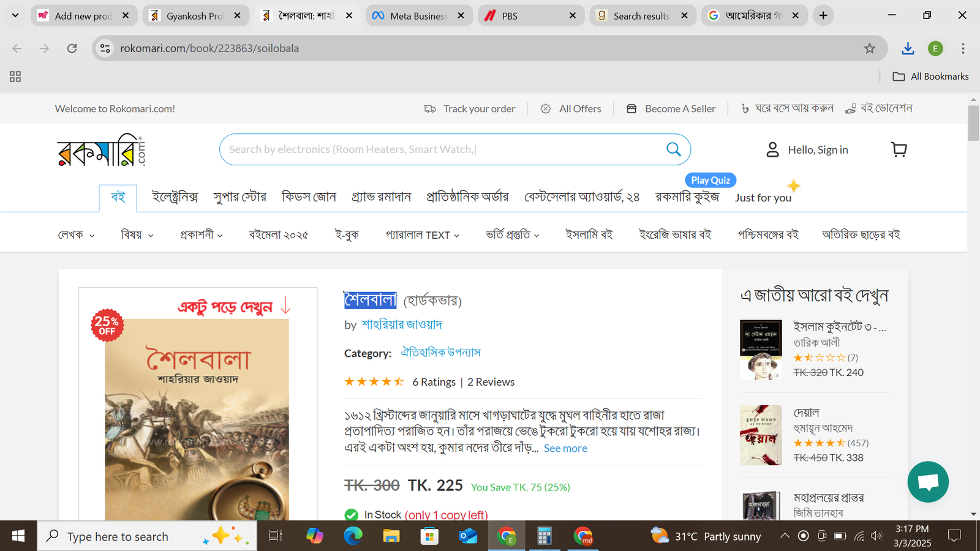
Task: Open the ইলেক্ট্রনিক্স category tab
Action: [175, 197]
